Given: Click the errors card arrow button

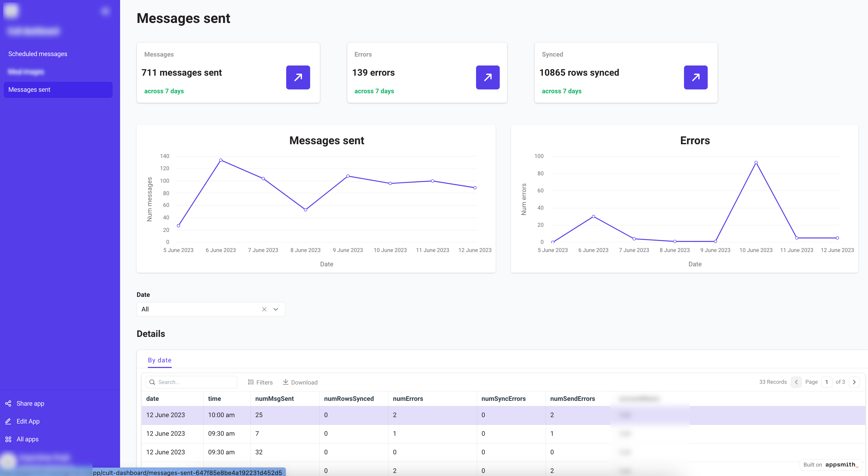Looking at the screenshot, I should click(488, 77).
